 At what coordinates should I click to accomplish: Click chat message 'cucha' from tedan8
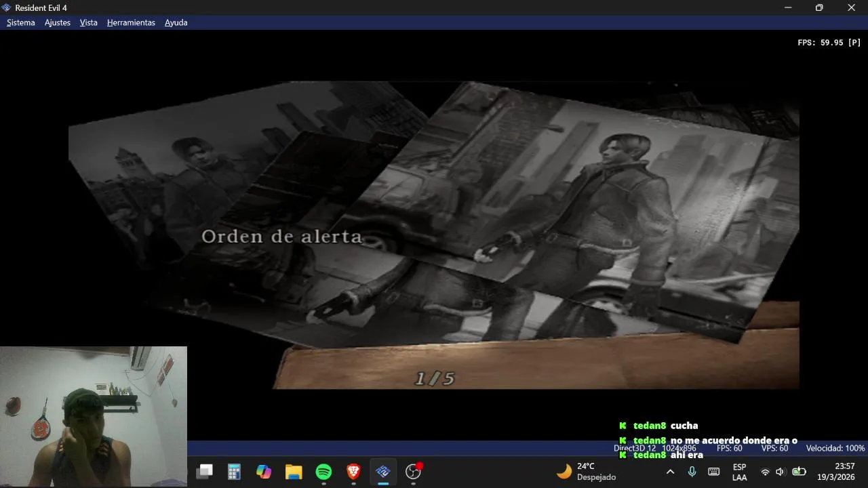pyautogui.click(x=684, y=426)
